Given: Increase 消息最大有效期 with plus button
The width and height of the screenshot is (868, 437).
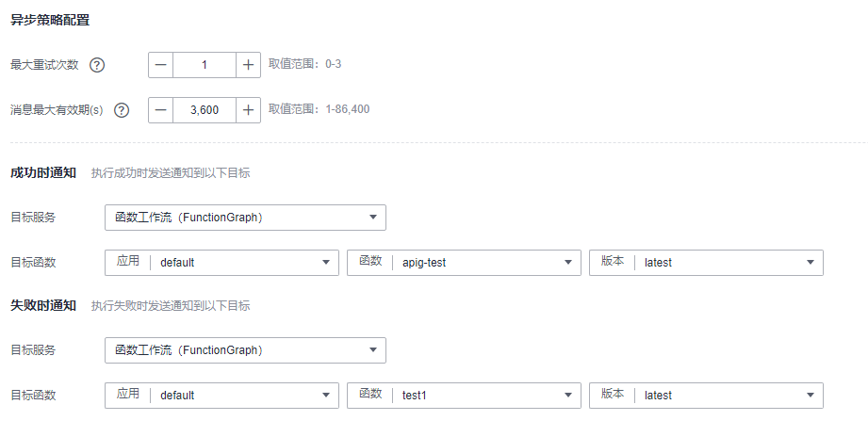Looking at the screenshot, I should tap(249, 110).
